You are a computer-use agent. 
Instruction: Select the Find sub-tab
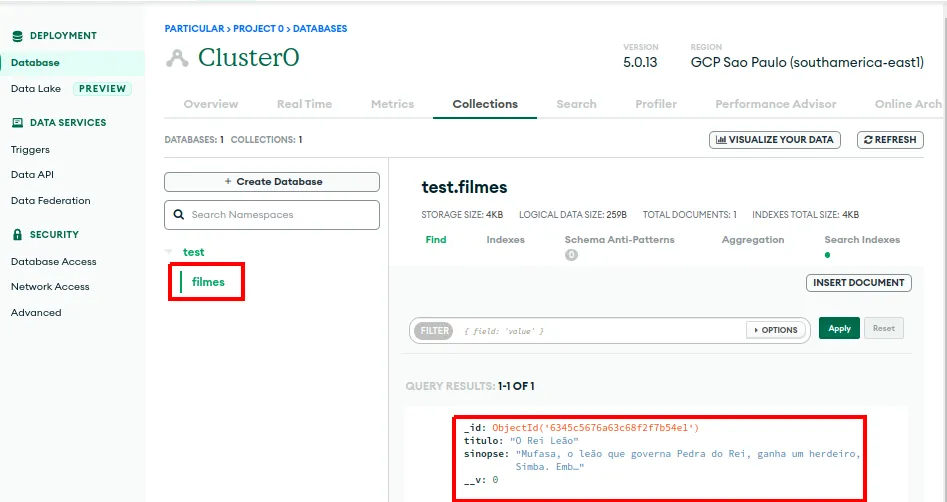436,240
